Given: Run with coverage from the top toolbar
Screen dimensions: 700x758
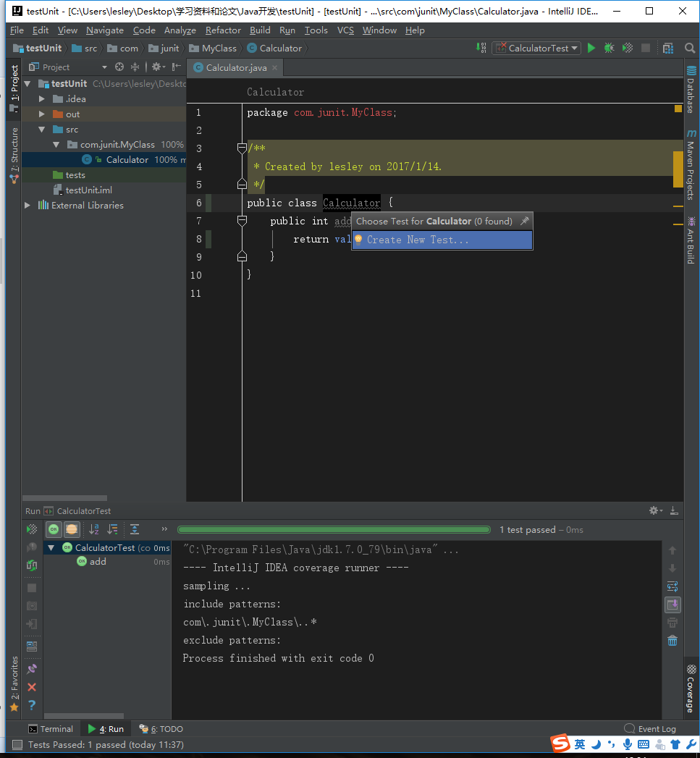Looking at the screenshot, I should (628, 48).
